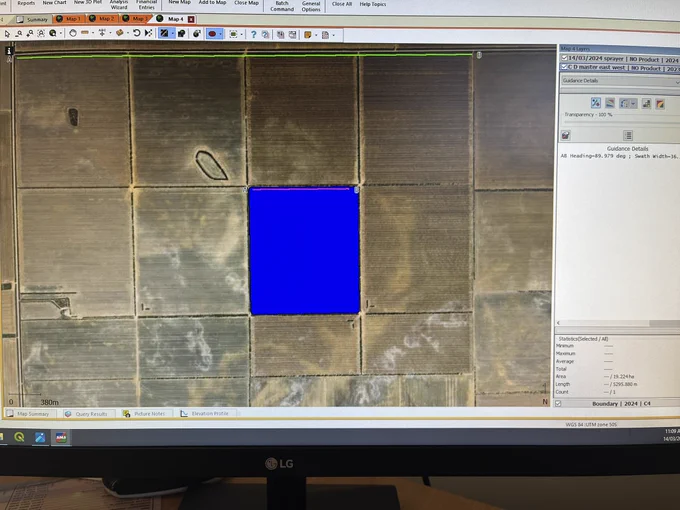The width and height of the screenshot is (680, 510).
Task: Close the Map 4 tab
Action: pos(191,19)
